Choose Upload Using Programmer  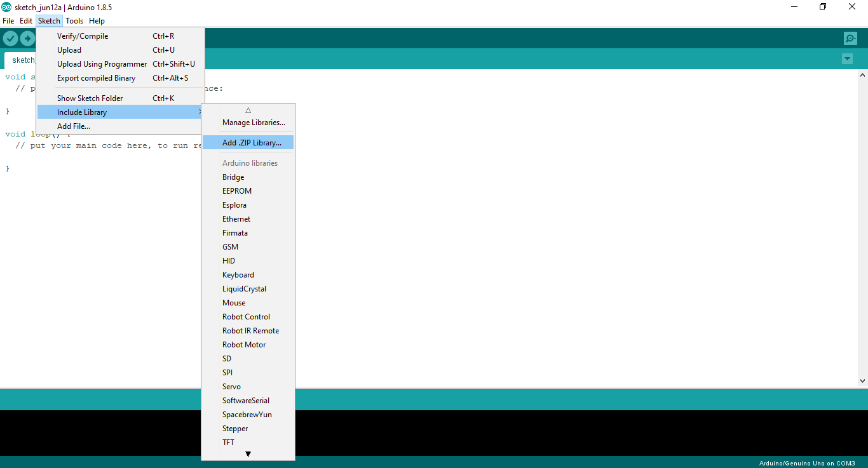(x=121, y=64)
